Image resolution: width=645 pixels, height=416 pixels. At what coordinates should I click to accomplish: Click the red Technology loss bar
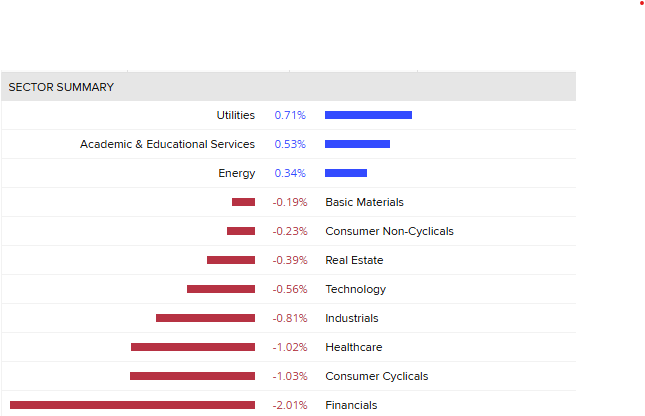point(221,289)
